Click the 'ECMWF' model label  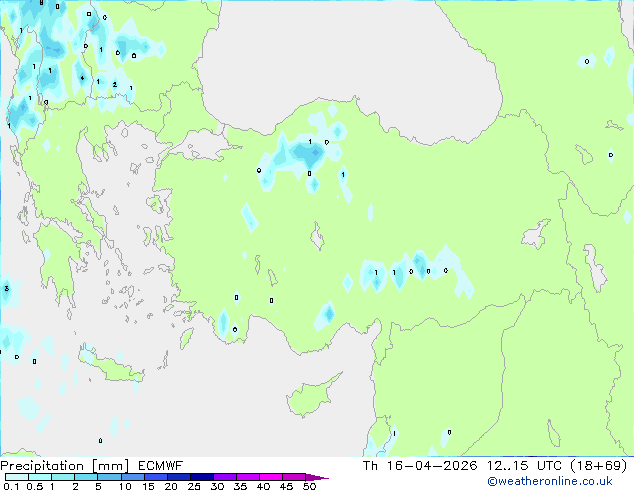tap(161, 466)
